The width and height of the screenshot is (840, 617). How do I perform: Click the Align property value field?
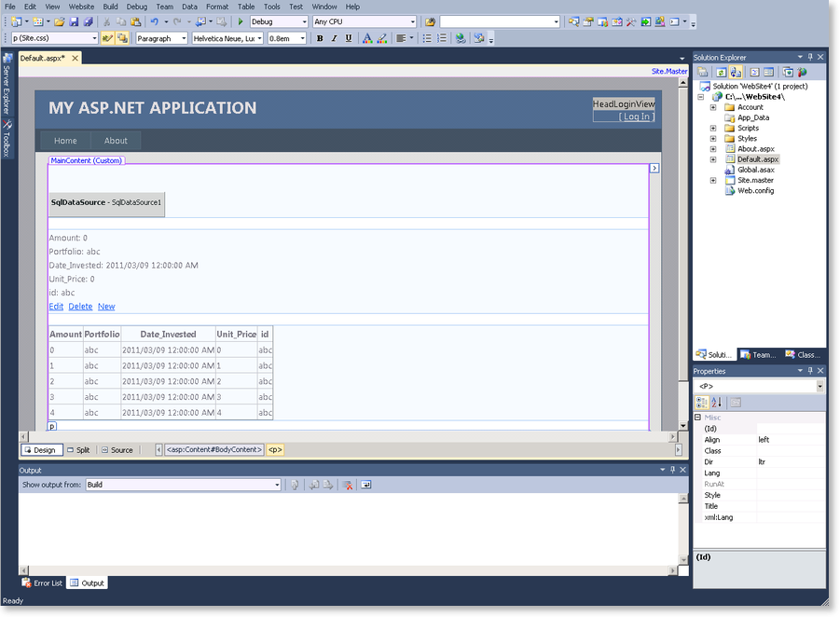791,440
